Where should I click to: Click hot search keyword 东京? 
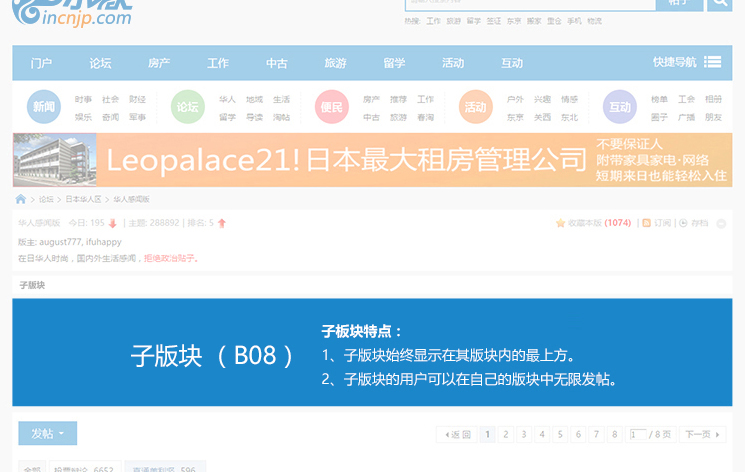click(x=514, y=21)
